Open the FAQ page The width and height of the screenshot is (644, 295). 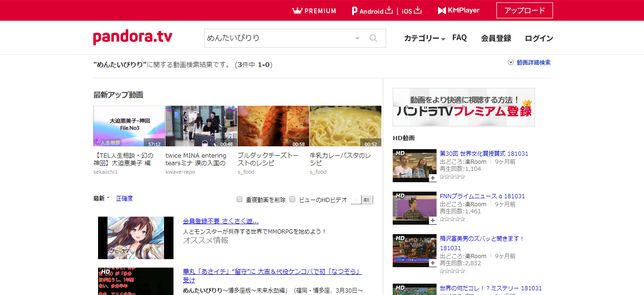pyautogui.click(x=460, y=38)
